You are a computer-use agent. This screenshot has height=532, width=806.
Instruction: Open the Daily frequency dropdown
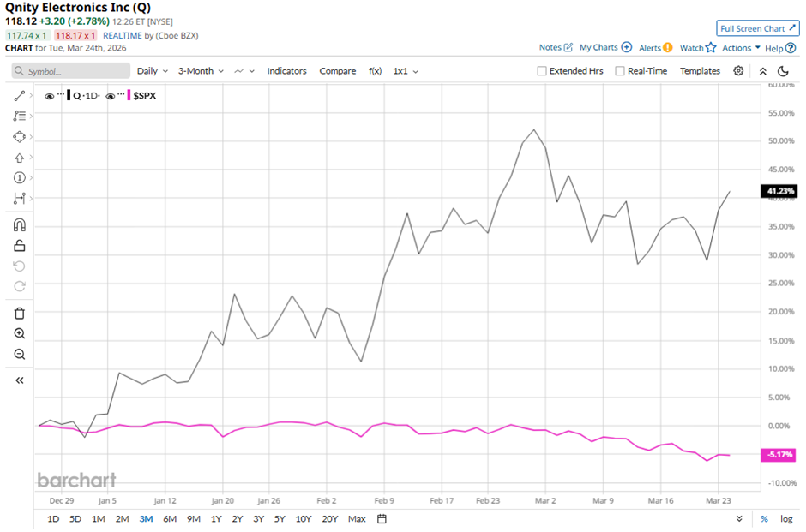point(152,71)
